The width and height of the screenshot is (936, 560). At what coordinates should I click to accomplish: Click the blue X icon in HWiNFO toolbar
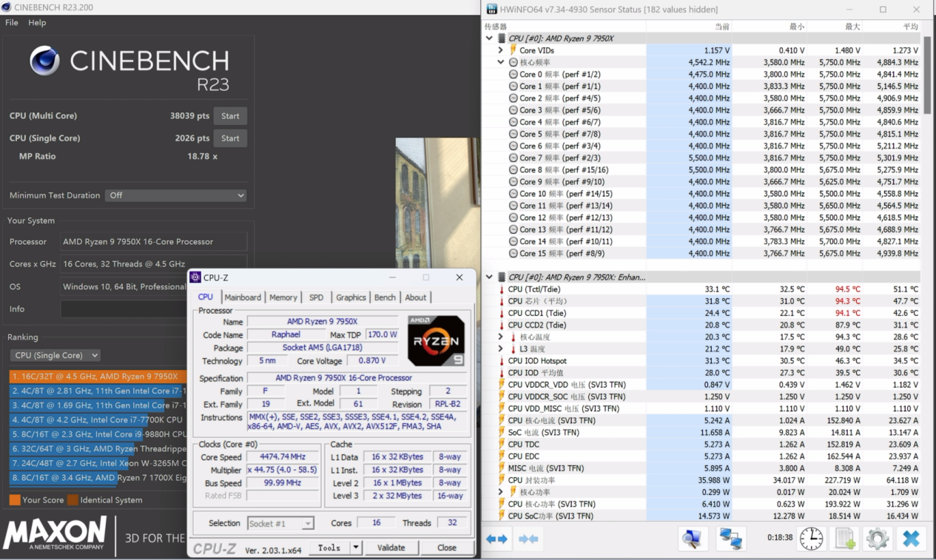coord(911,539)
